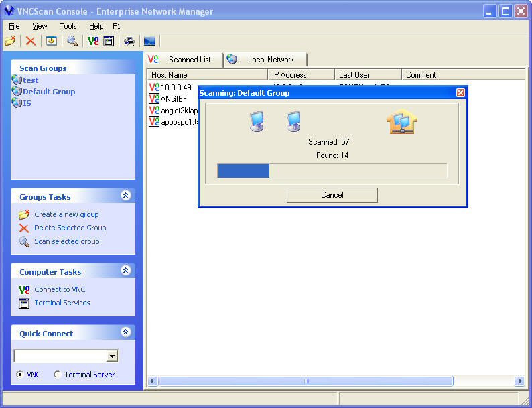
Task: Click Connect to VNC link
Action: (60, 289)
